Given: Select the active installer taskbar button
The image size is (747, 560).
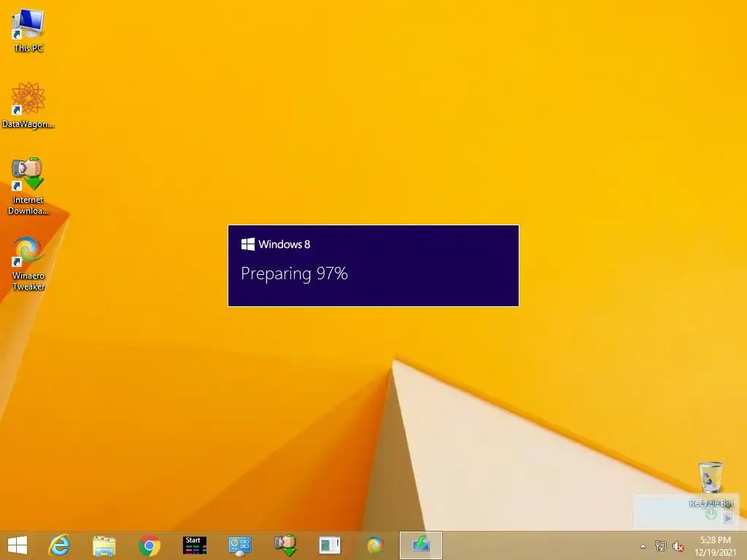Looking at the screenshot, I should (421, 545).
